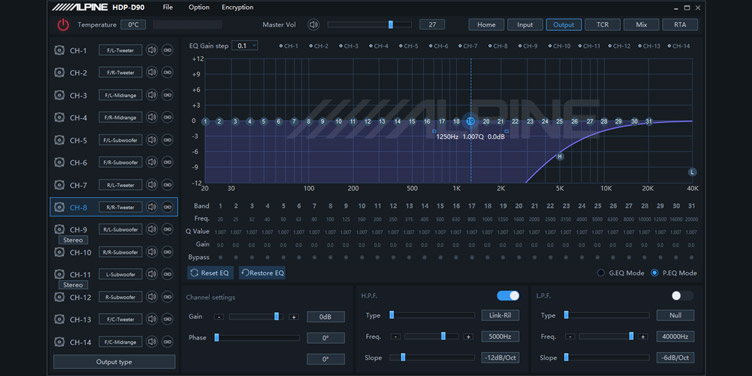Open H.P.F. Link-Ril type box

click(x=500, y=315)
